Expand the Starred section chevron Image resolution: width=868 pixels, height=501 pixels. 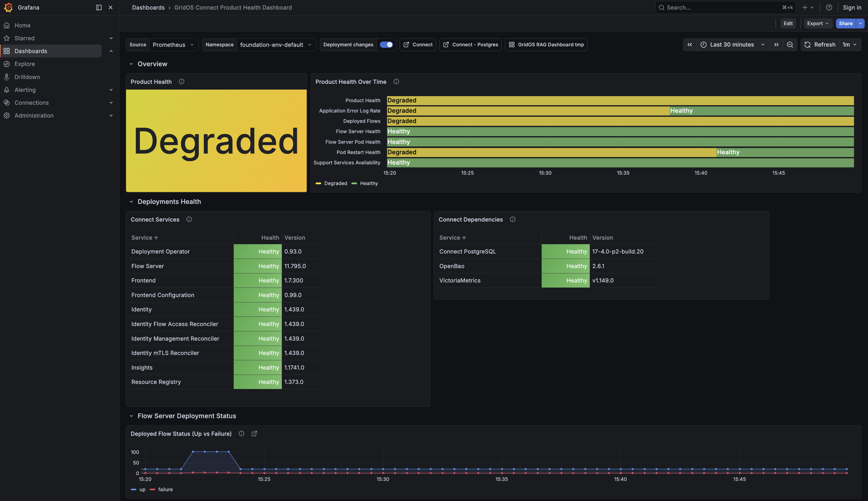coord(111,38)
